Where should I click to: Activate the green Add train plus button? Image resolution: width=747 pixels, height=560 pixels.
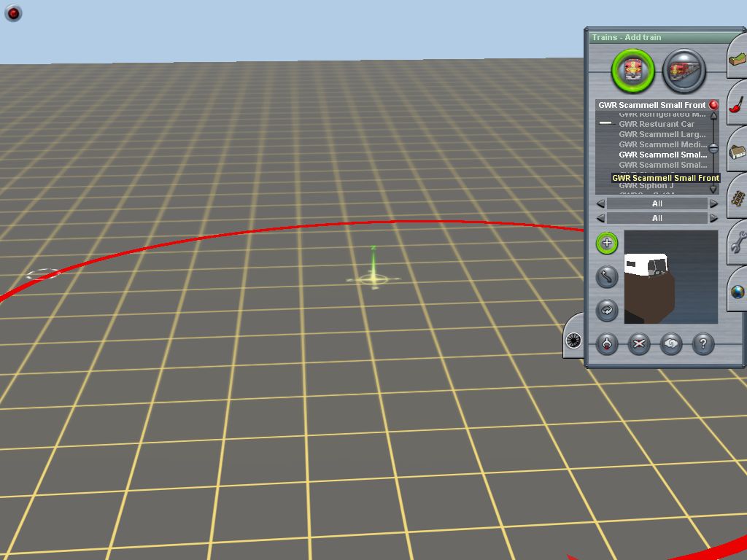pos(607,244)
